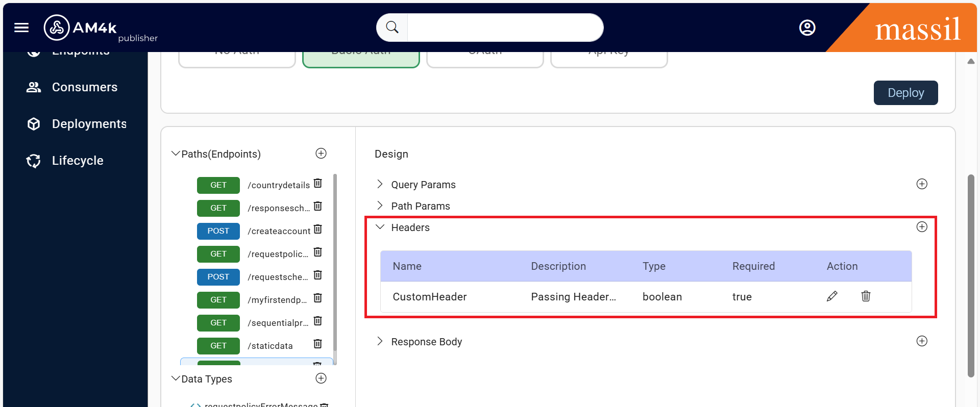Click the search input field
Screen dimensions: 980x407
pos(504,28)
